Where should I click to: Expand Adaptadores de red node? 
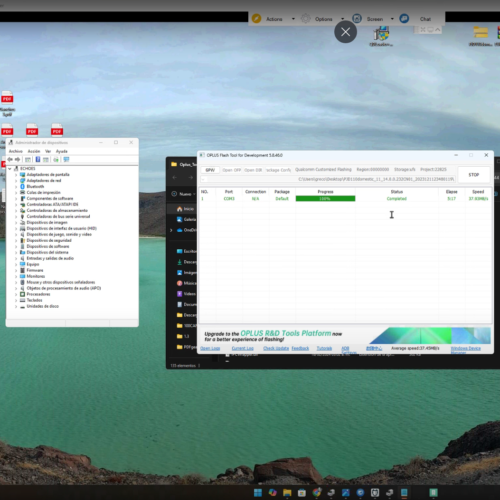click(16, 181)
